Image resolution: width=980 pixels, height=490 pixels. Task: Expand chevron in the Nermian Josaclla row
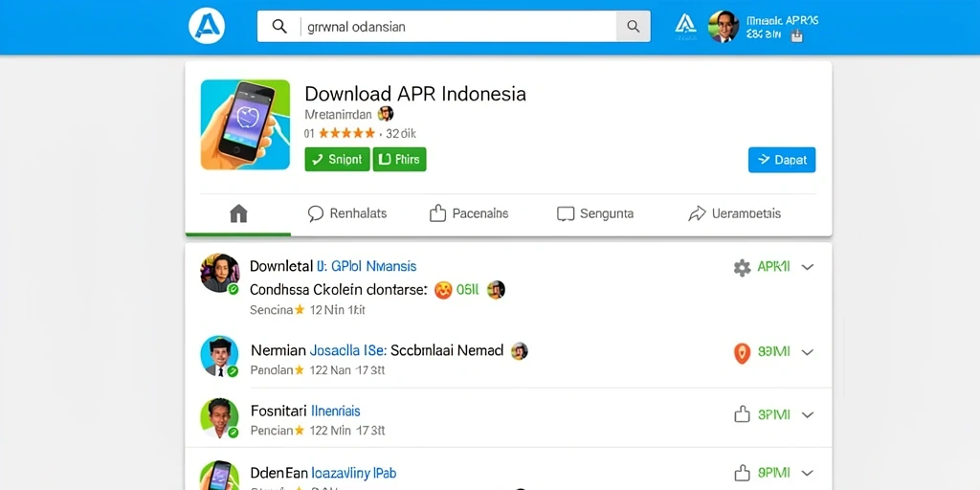coord(808,352)
